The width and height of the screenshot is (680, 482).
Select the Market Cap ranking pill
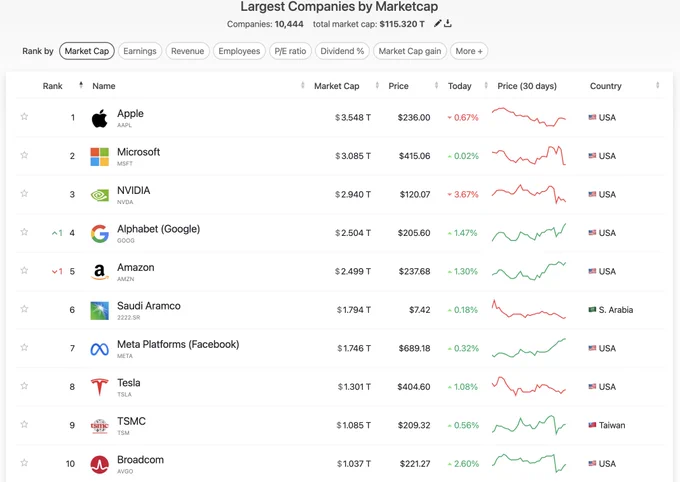pyautogui.click(x=87, y=51)
